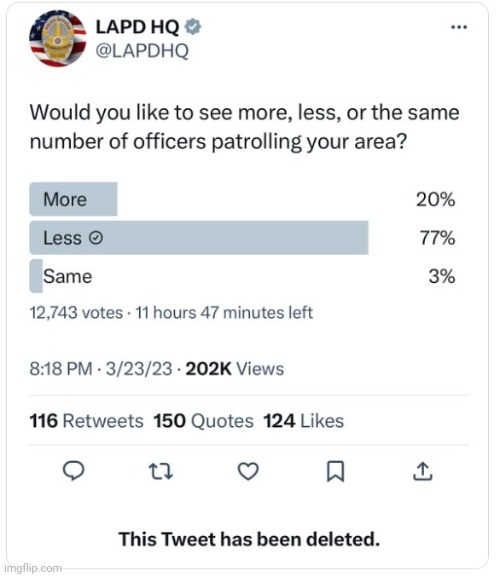The image size is (500, 577).
Task: Open the LAPD HQ profile picture
Action: pyautogui.click(x=58, y=38)
